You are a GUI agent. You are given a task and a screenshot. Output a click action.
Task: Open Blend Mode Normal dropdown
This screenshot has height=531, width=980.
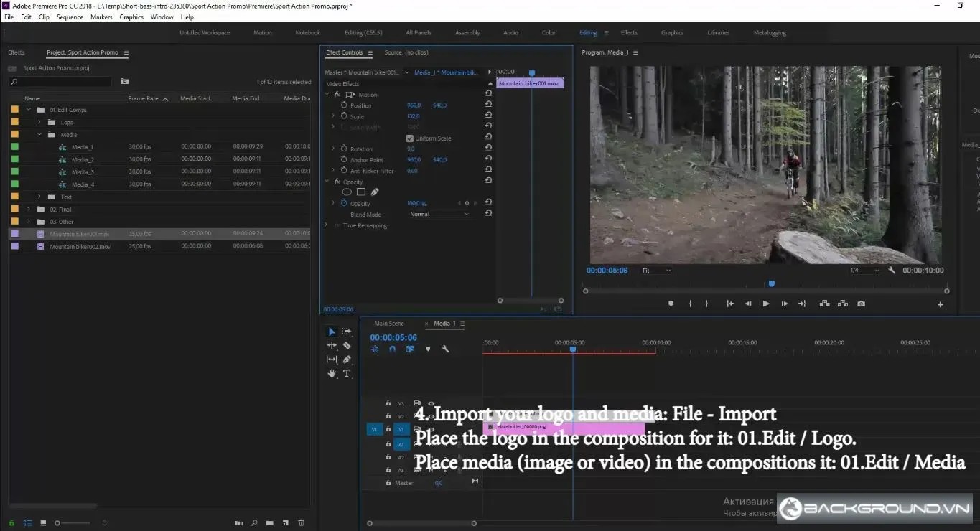tap(439, 214)
